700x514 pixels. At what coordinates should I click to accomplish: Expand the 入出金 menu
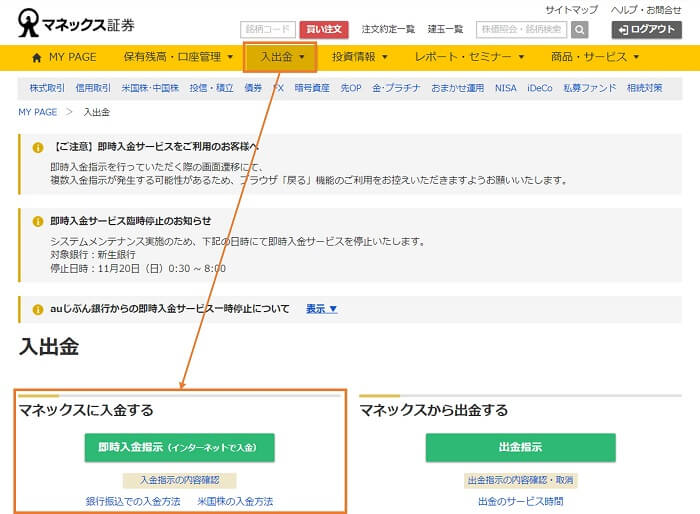point(281,57)
